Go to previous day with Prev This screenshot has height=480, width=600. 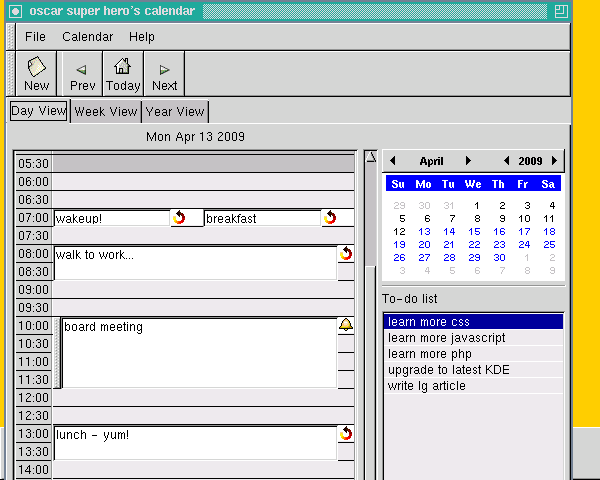(82, 74)
